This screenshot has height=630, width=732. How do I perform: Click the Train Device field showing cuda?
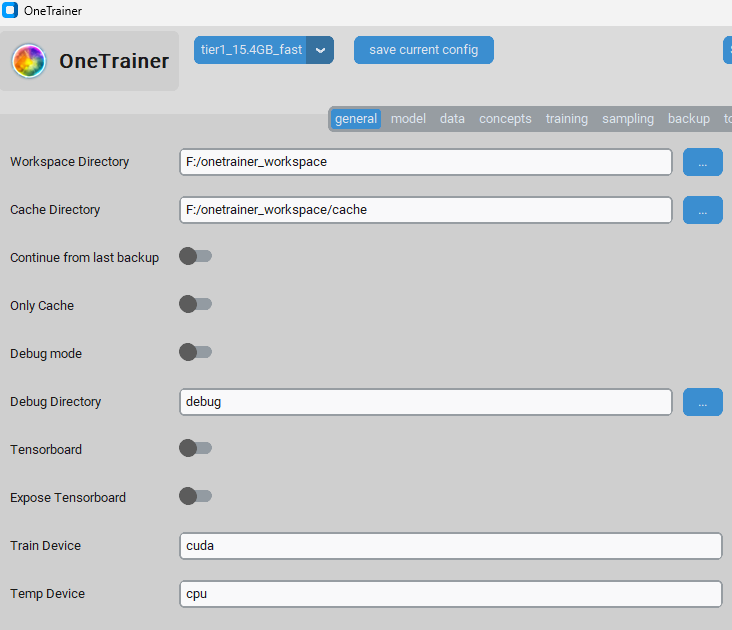click(x=450, y=546)
